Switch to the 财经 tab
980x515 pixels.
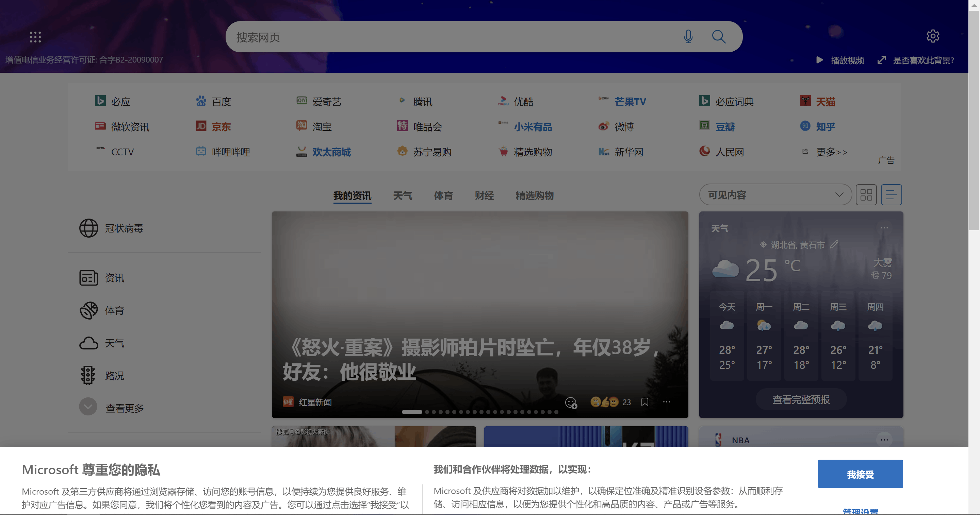point(484,196)
